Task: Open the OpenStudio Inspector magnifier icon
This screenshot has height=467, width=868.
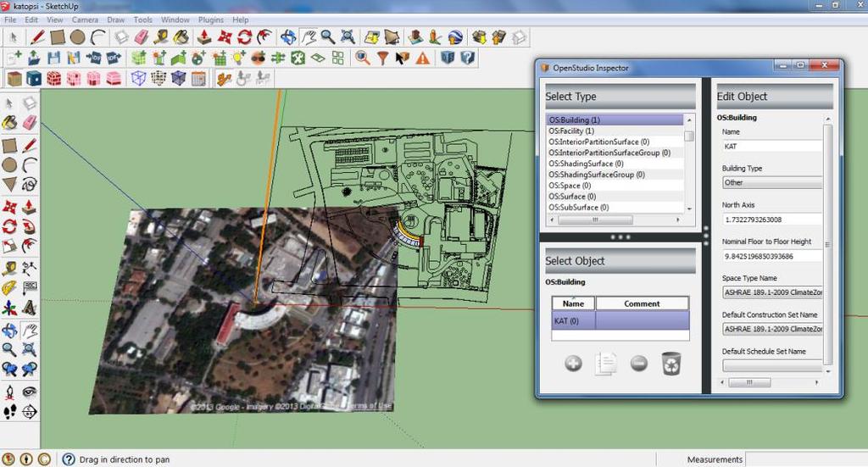Action: tap(363, 58)
